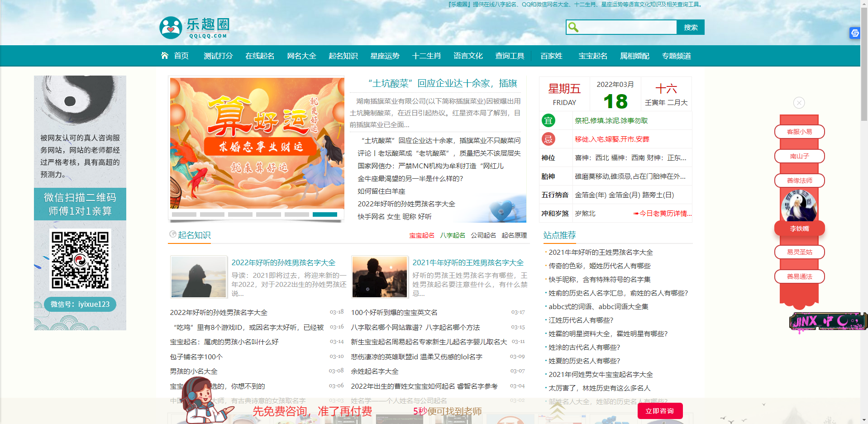
Task: Select the 八字起名 tab
Action: pyautogui.click(x=453, y=235)
